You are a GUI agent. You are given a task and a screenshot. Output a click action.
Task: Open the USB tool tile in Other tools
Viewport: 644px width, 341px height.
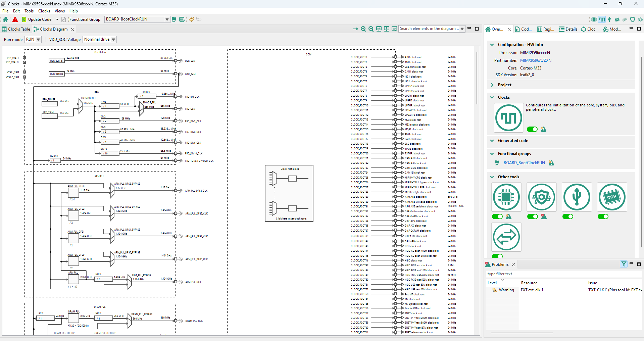(x=577, y=197)
